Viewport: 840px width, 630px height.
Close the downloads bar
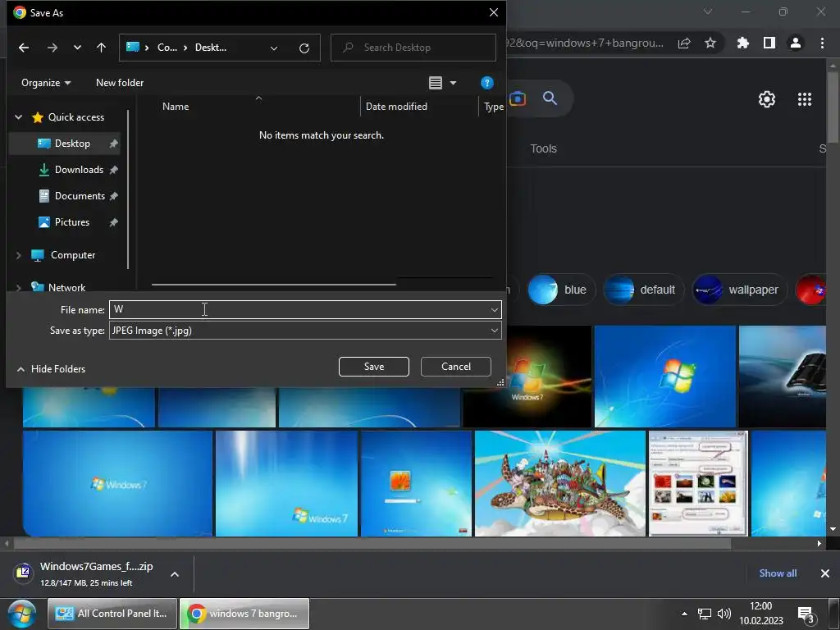(x=825, y=573)
